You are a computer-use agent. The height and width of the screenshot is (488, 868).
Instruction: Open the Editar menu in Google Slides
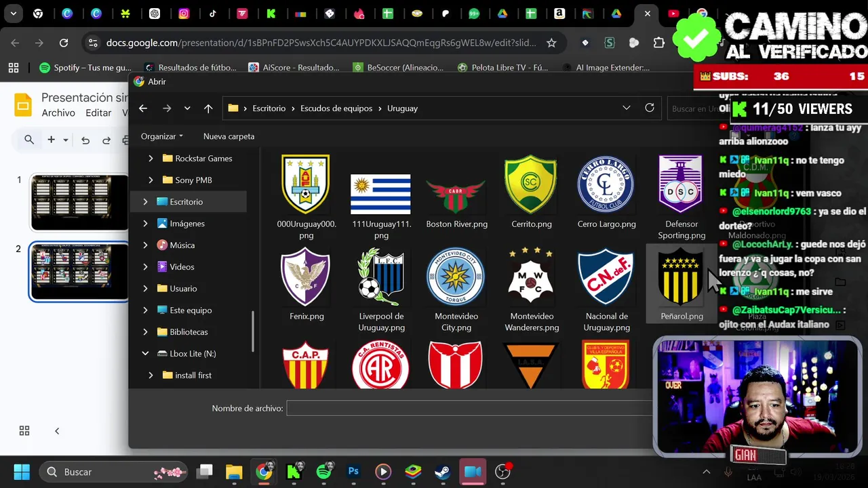click(x=98, y=113)
